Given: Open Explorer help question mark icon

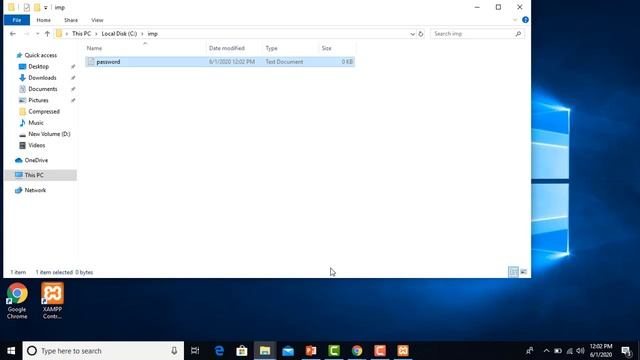Looking at the screenshot, I should pos(525,20).
